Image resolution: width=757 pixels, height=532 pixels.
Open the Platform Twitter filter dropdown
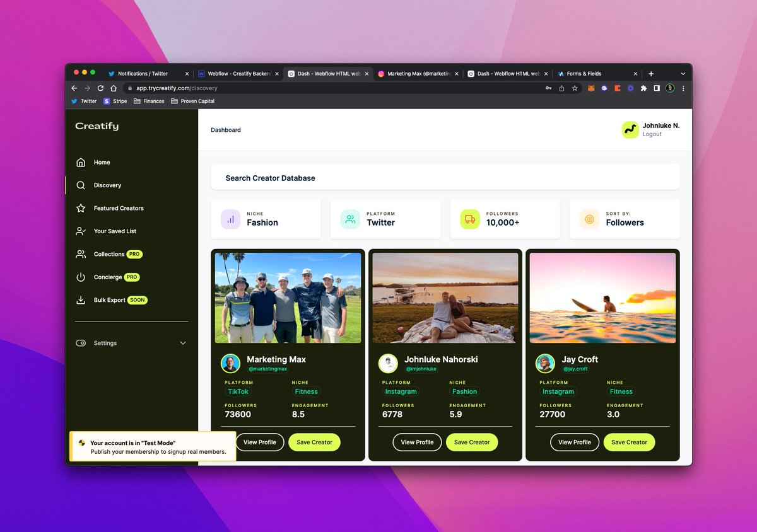coord(385,219)
